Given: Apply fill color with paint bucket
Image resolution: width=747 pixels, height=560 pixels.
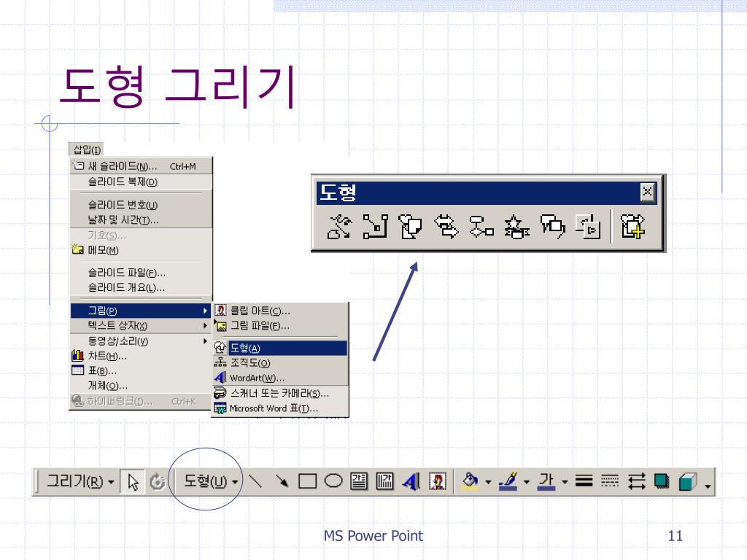Looking at the screenshot, I should [x=471, y=481].
